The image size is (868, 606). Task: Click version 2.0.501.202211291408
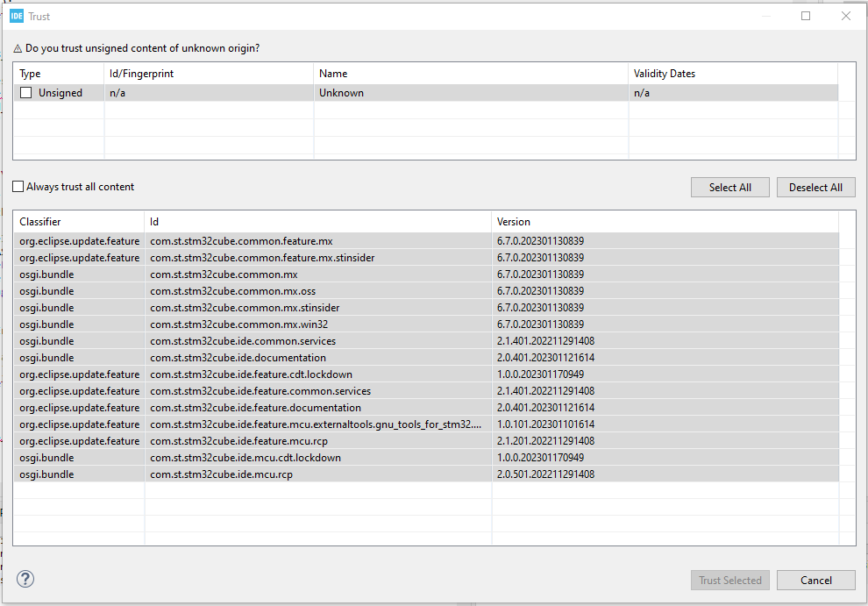tap(545, 474)
